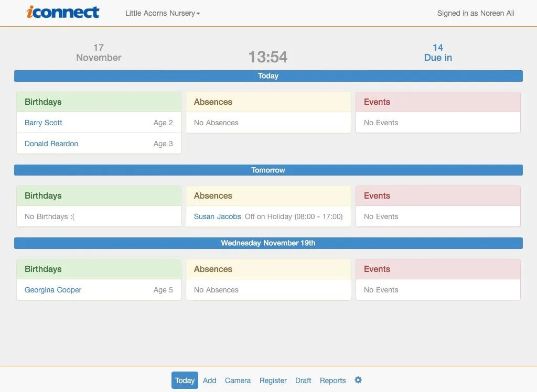Screen dimensions: 537x392
Task: Open Donald Reardon's profile
Action: pos(51,143)
